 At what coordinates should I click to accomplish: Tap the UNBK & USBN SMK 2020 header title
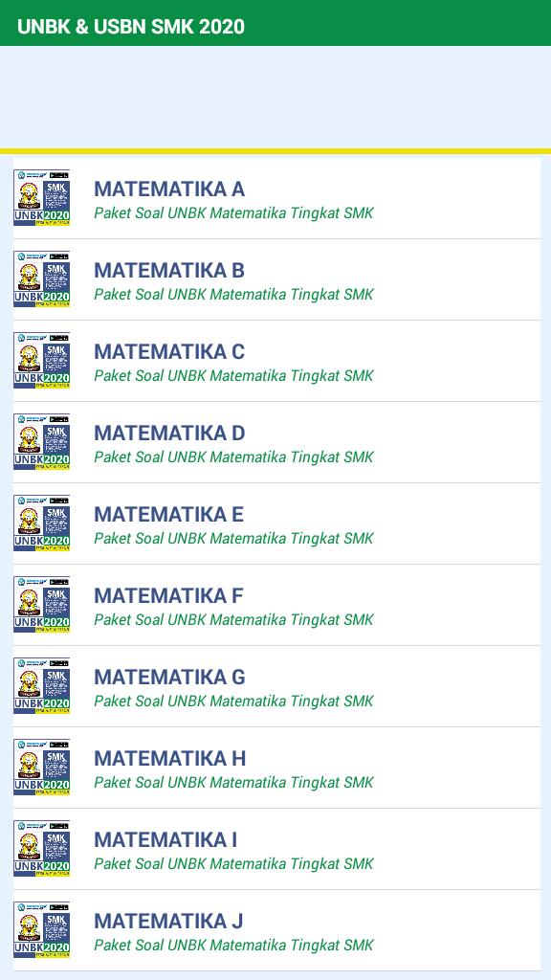[130, 26]
